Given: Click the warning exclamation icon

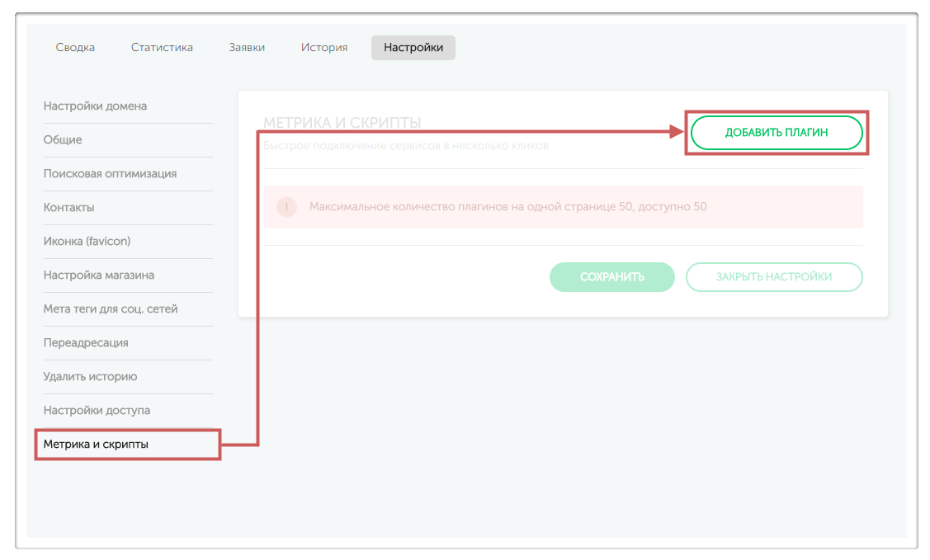Looking at the screenshot, I should [x=286, y=207].
